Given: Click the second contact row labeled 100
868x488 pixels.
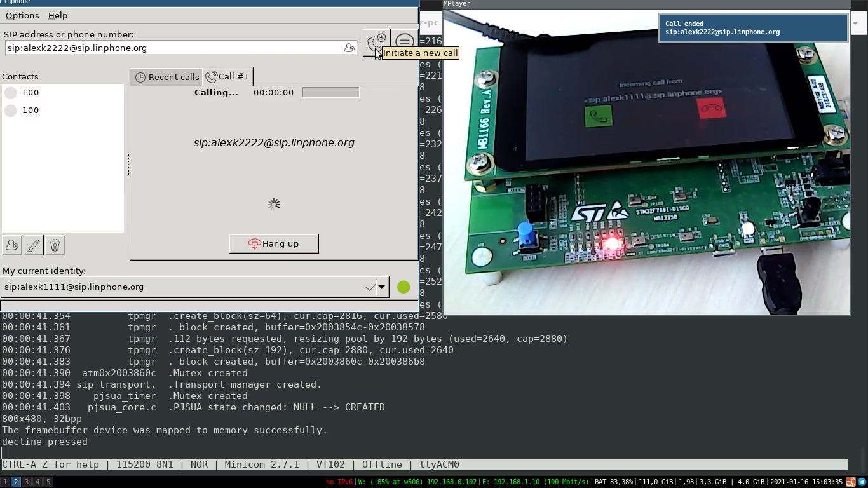Looking at the screenshot, I should coord(63,111).
